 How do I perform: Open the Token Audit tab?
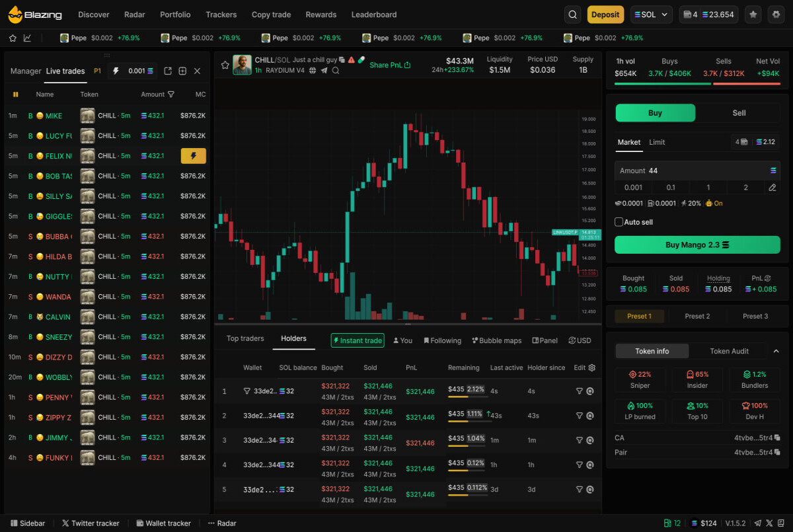coord(729,351)
